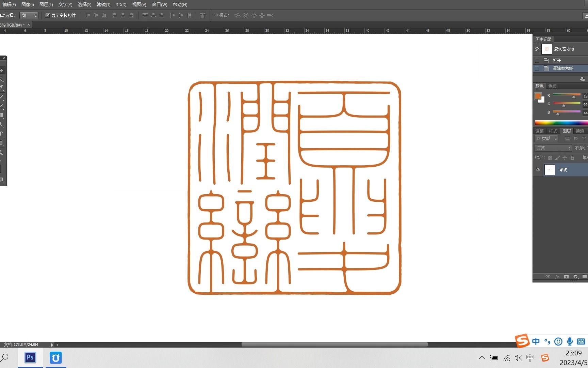Toggle history brush source box for 打开
Image resolution: width=588 pixels, height=368 pixels.
(537, 60)
